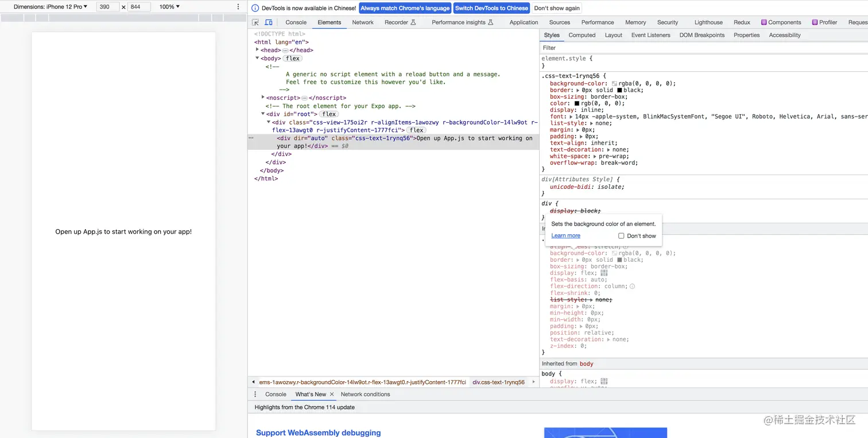
Task: Click the info icon beside flex-direction: column
Action: coord(632,286)
